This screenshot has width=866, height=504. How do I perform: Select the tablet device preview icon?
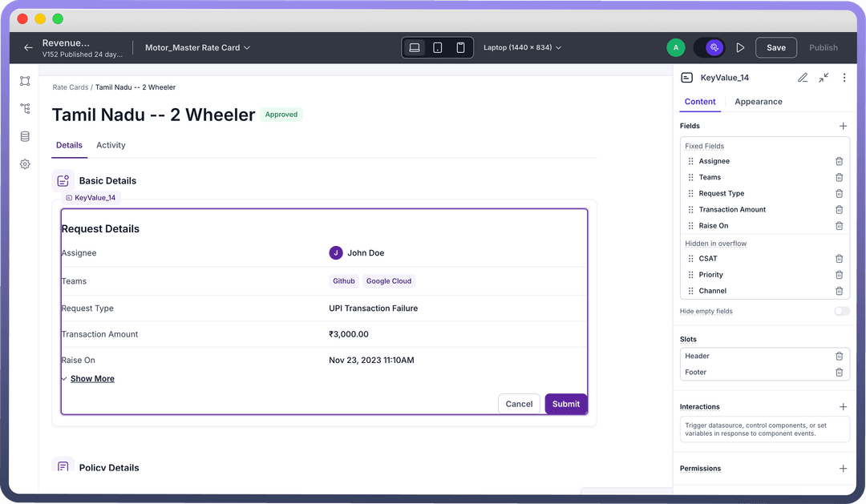point(437,48)
